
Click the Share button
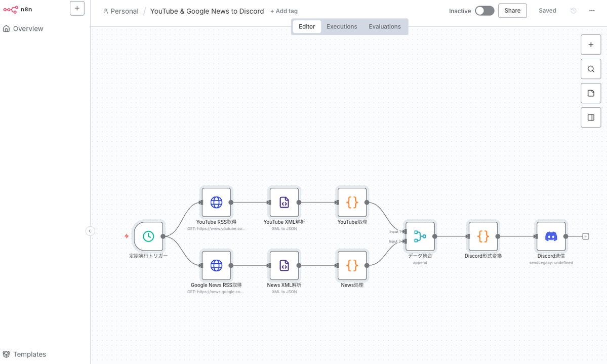pyautogui.click(x=512, y=11)
